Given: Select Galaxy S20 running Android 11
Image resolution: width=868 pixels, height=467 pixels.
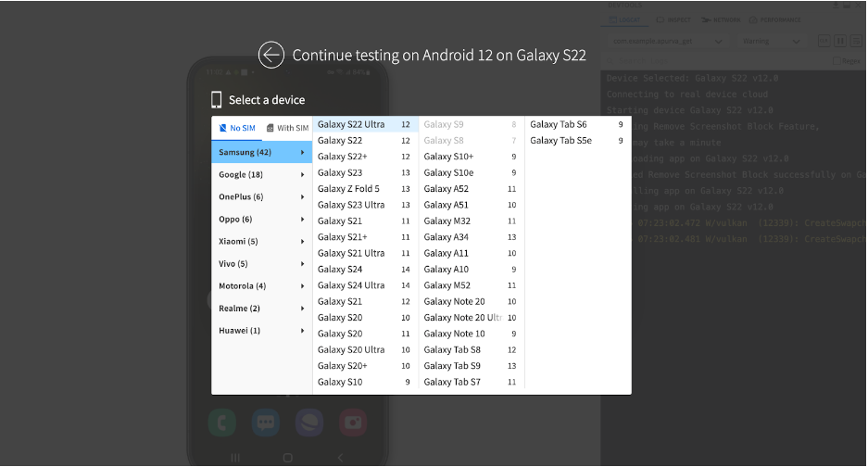Looking at the screenshot, I should point(365,334).
